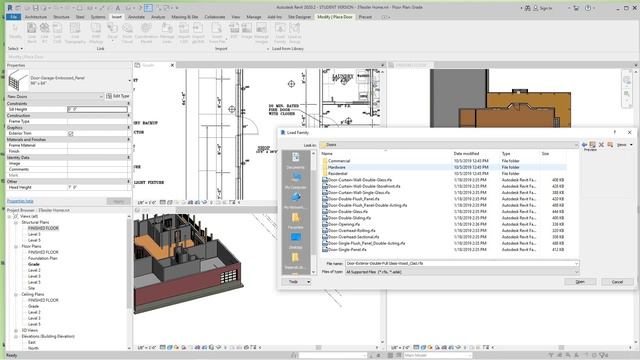Open the Tools dropdown button
The width and height of the screenshot is (640, 360).
pyautogui.click(x=296, y=282)
